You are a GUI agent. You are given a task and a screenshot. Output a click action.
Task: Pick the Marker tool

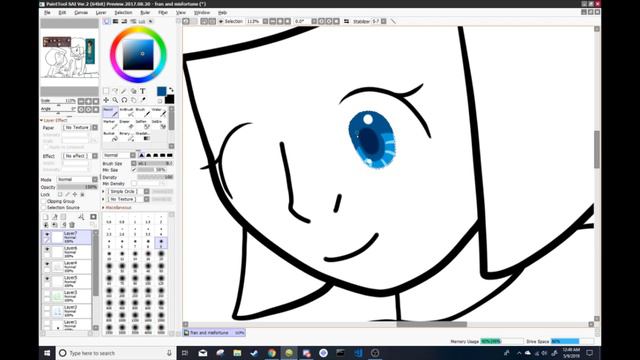[110, 124]
